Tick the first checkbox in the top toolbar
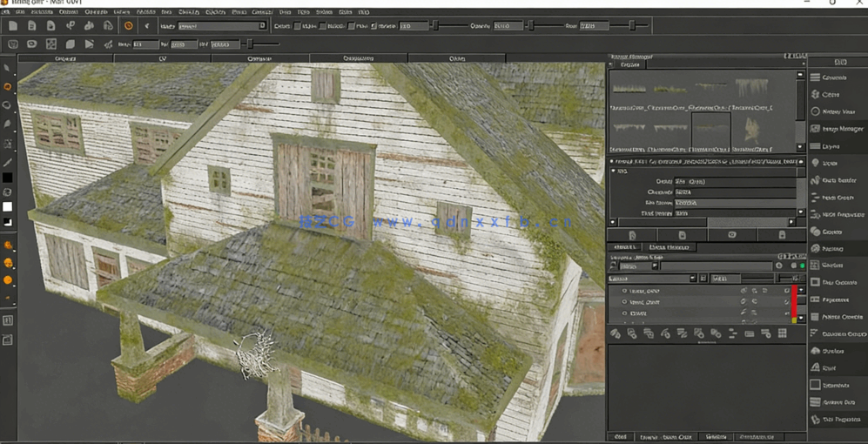The image size is (868, 444). coord(297,26)
